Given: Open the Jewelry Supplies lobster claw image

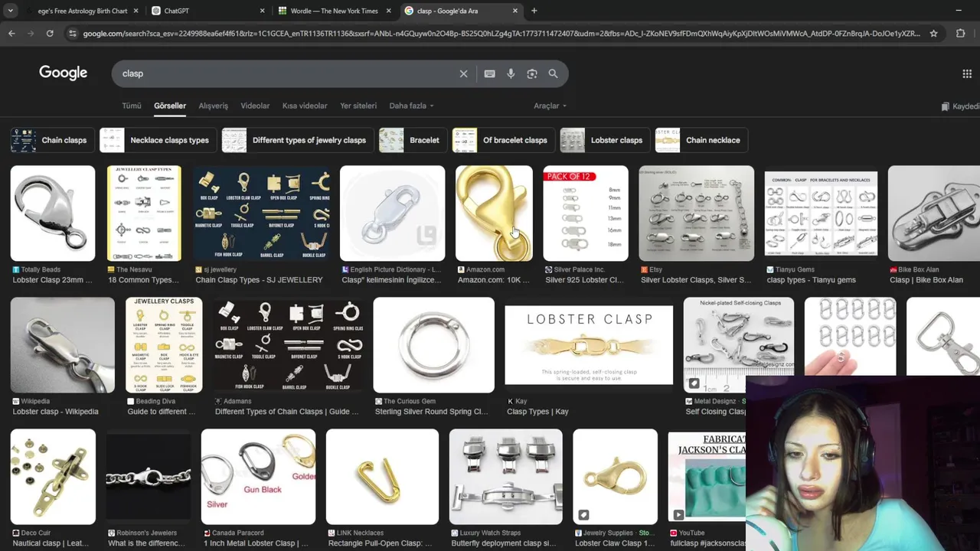Looking at the screenshot, I should pos(615,477).
